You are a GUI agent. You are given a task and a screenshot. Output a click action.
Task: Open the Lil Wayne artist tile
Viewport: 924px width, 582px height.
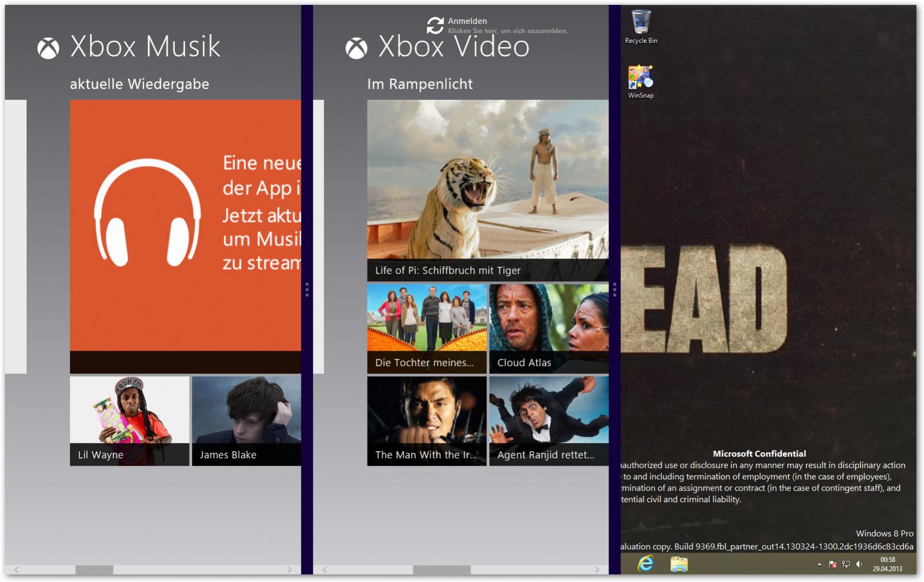pos(130,421)
